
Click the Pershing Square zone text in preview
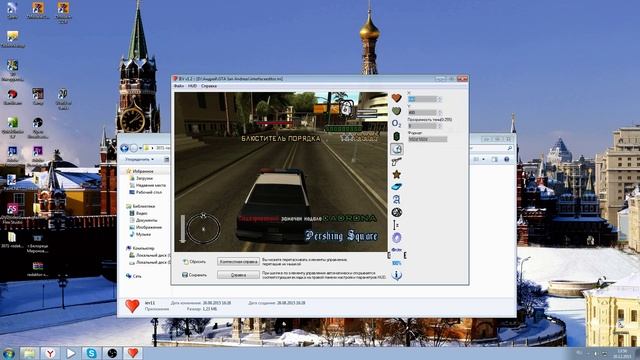[341, 236]
